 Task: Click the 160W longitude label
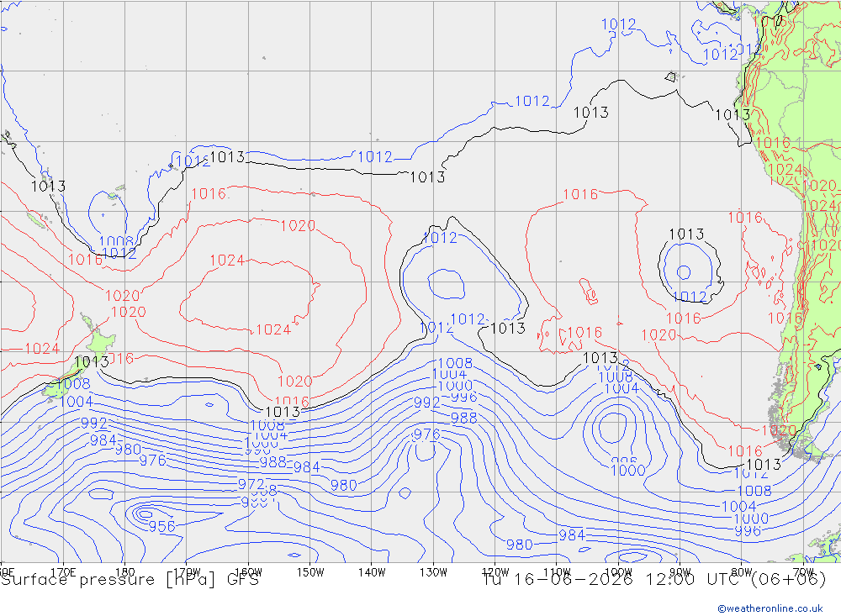click(x=249, y=572)
